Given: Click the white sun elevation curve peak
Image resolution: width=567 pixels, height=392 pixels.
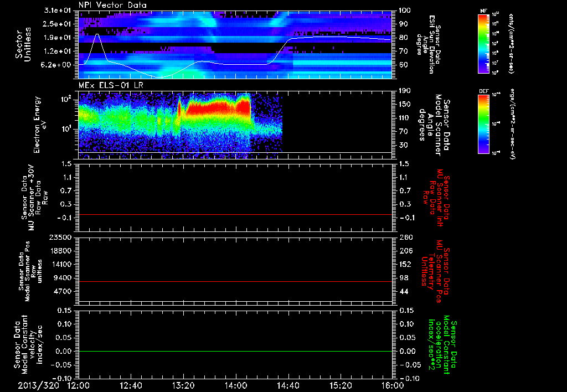Looking at the screenshot, I should (97, 34).
